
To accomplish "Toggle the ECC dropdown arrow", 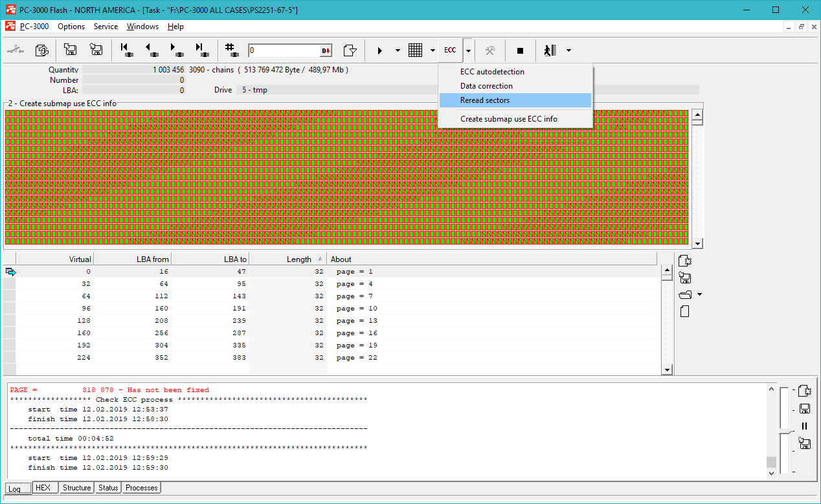I will coord(468,50).
